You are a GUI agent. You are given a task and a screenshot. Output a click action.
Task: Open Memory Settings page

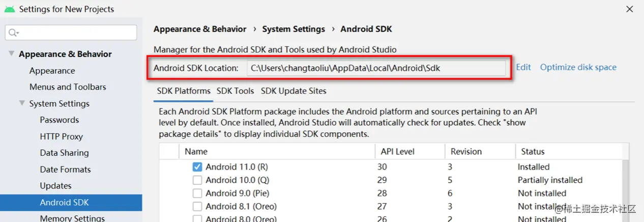click(72, 218)
